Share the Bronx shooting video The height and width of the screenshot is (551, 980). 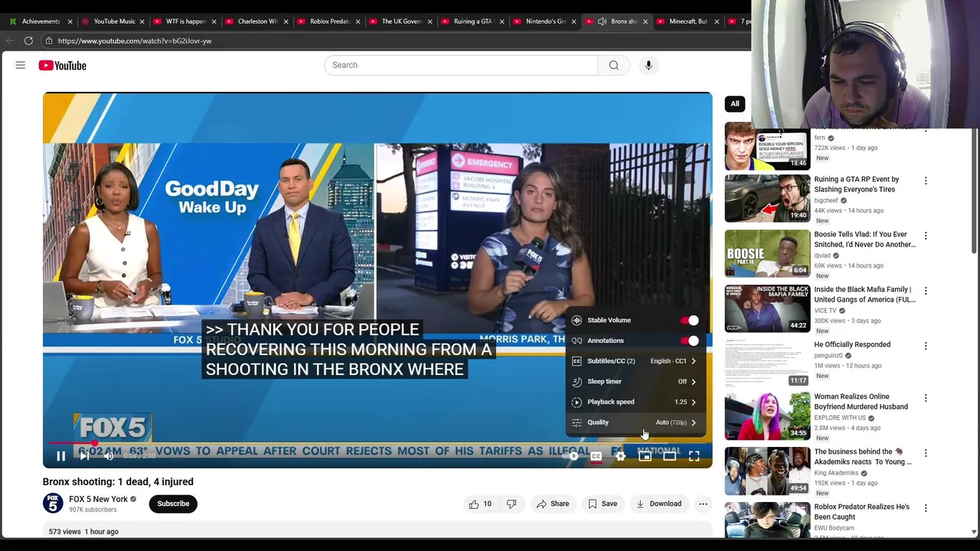[552, 504]
